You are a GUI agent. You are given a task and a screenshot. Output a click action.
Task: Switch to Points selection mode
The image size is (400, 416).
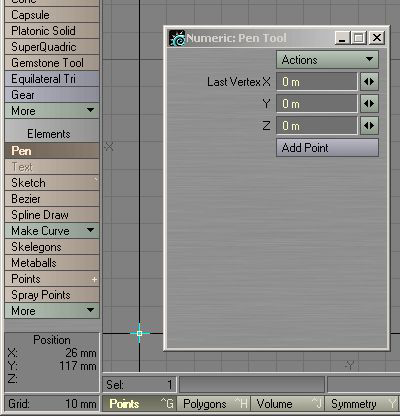tap(139, 404)
